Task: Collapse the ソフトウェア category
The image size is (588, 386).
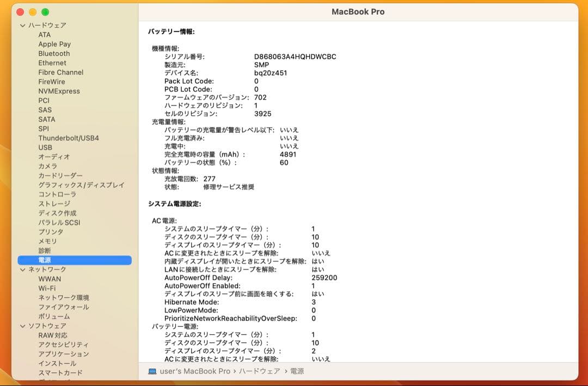Action: point(22,325)
